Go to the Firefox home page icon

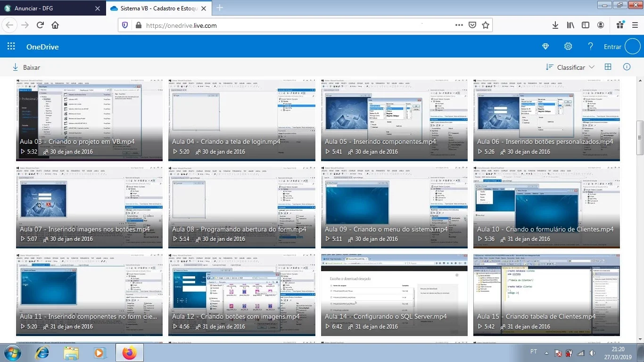tap(55, 25)
